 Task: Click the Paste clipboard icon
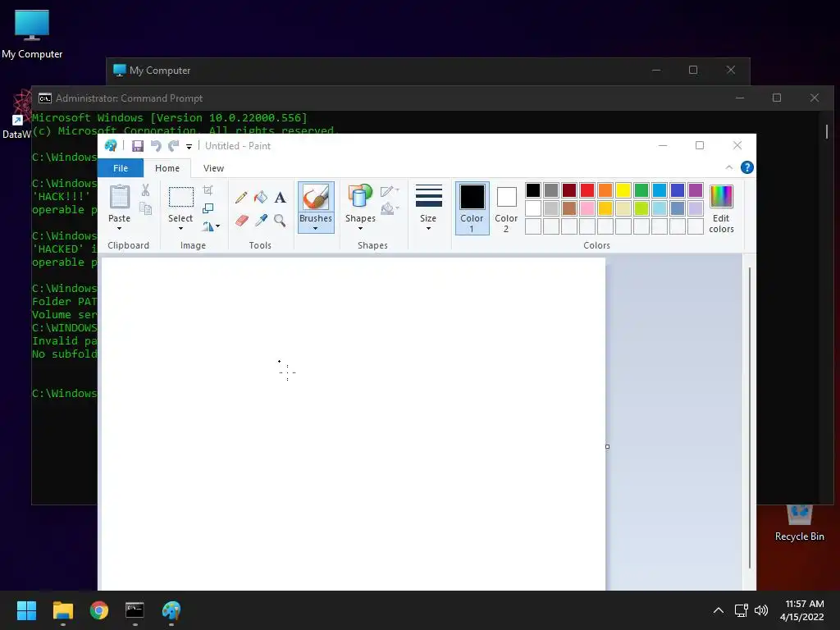point(120,197)
